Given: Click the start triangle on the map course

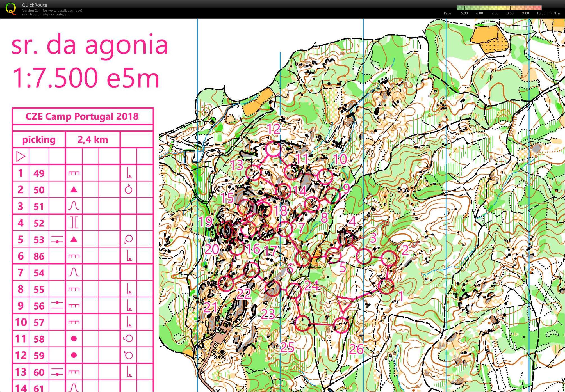Looking at the screenshot, I should pyautogui.click(x=344, y=304).
